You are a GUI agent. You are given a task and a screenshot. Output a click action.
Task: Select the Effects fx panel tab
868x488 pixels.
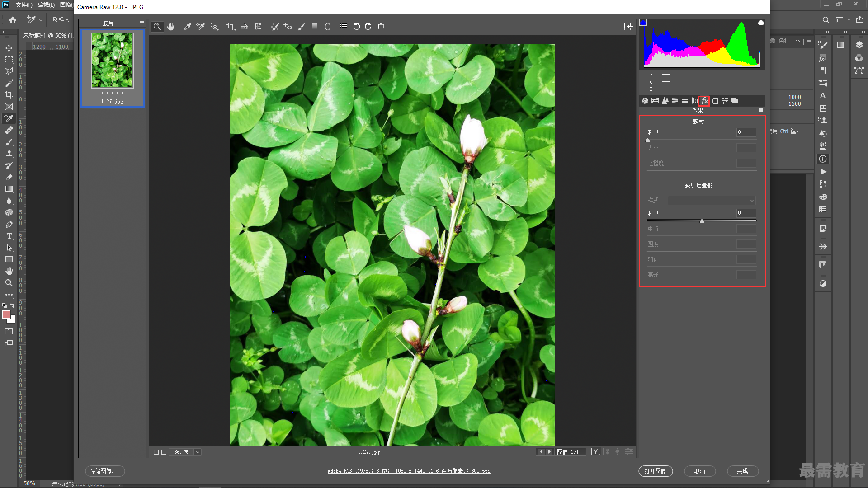pos(704,101)
